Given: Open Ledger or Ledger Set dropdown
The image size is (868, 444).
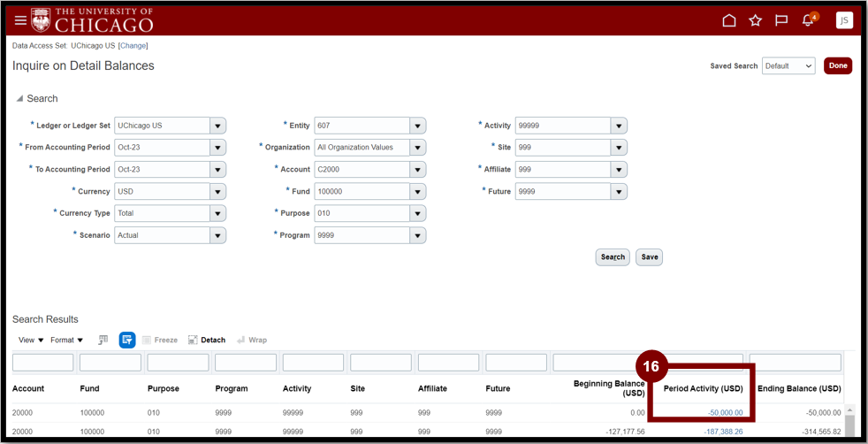Looking at the screenshot, I should point(217,126).
